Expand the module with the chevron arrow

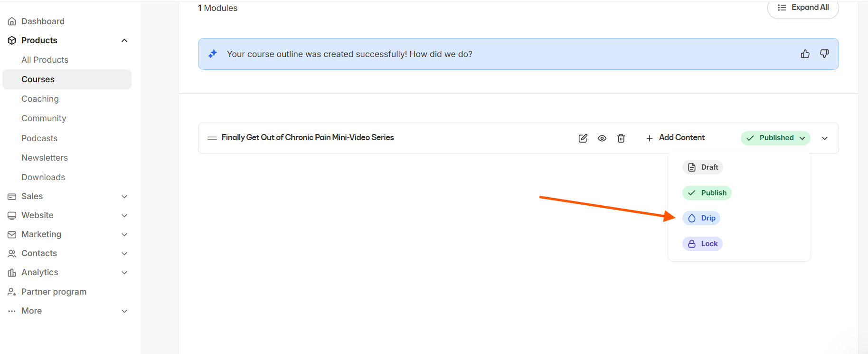pos(825,138)
